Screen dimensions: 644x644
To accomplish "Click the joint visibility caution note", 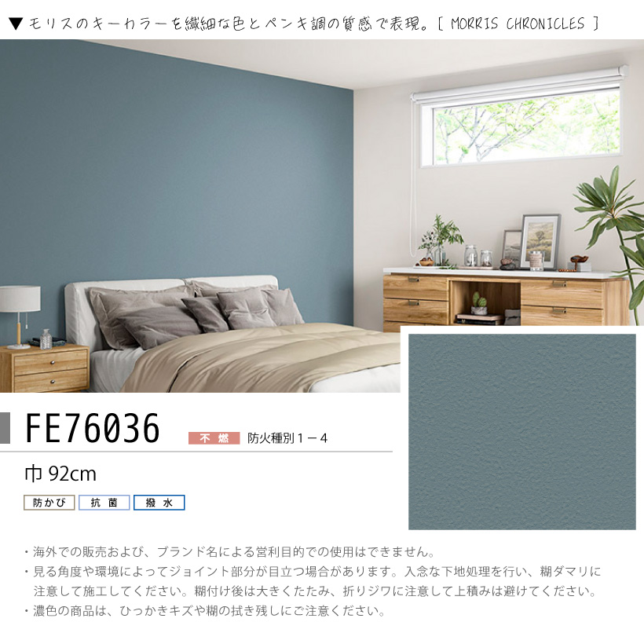I will pyautogui.click(x=313, y=582).
